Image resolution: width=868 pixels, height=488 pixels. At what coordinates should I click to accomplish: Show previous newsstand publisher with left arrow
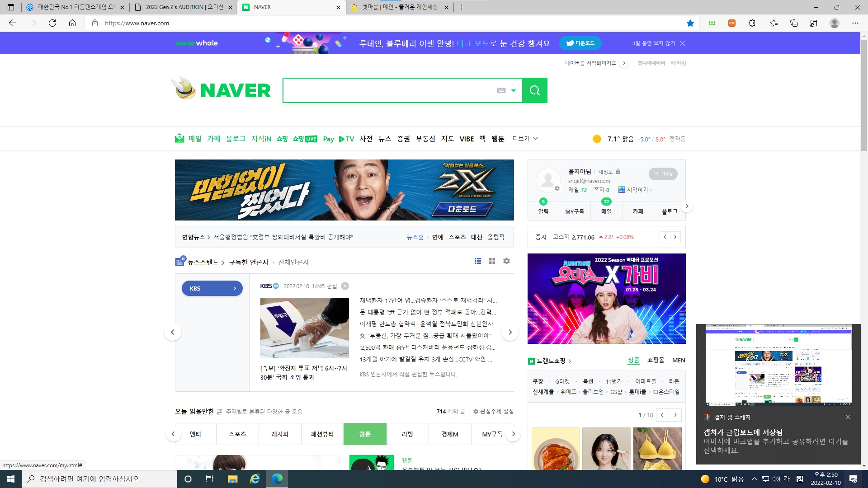pyautogui.click(x=172, y=333)
